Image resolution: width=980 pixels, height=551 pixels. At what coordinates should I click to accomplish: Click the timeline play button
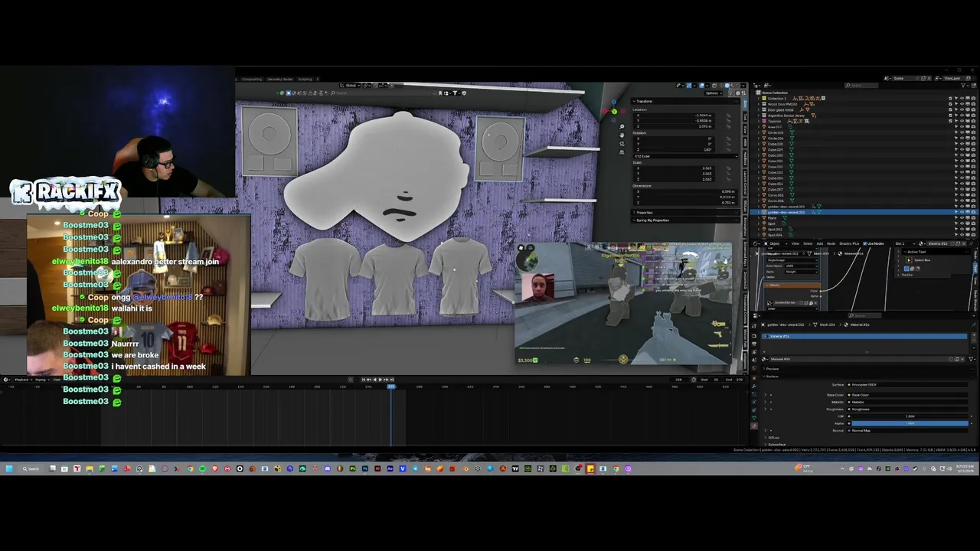pos(381,379)
